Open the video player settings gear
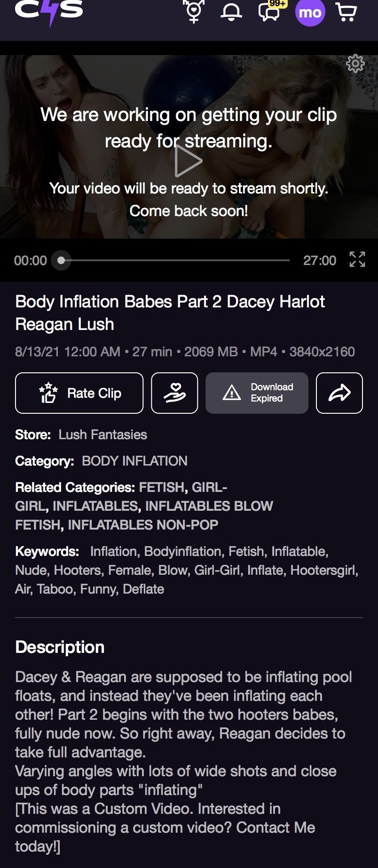The width and height of the screenshot is (378, 868). pos(355,64)
